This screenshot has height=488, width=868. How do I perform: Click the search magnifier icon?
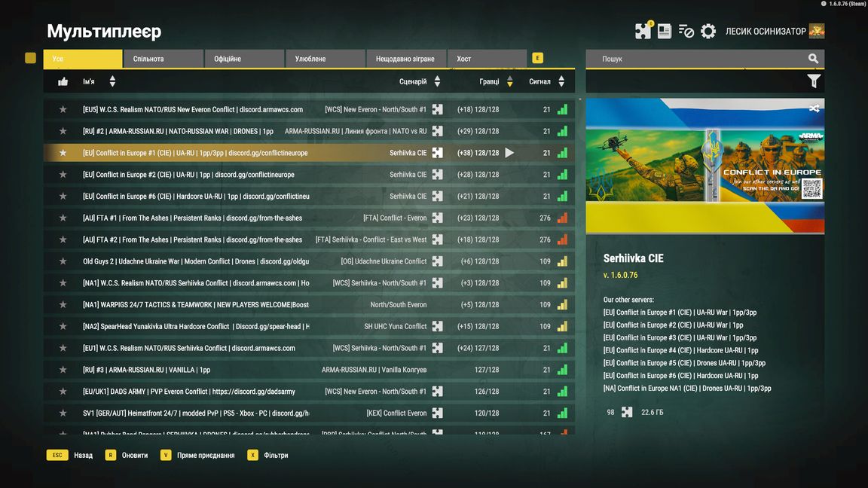tap(813, 58)
